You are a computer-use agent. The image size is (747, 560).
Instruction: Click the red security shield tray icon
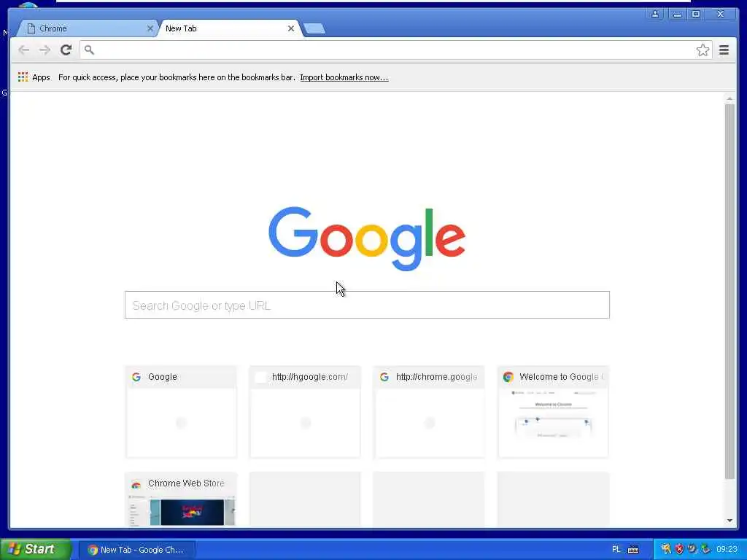pyautogui.click(x=679, y=550)
